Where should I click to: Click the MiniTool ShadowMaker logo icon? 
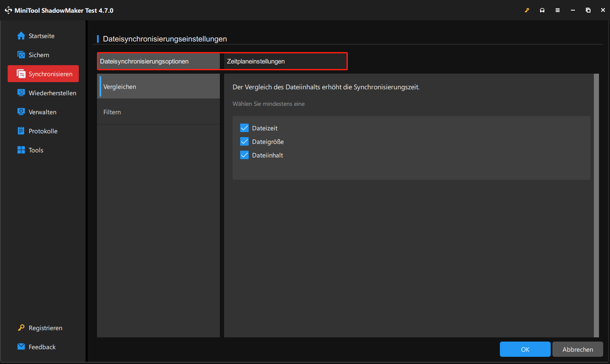8,10
